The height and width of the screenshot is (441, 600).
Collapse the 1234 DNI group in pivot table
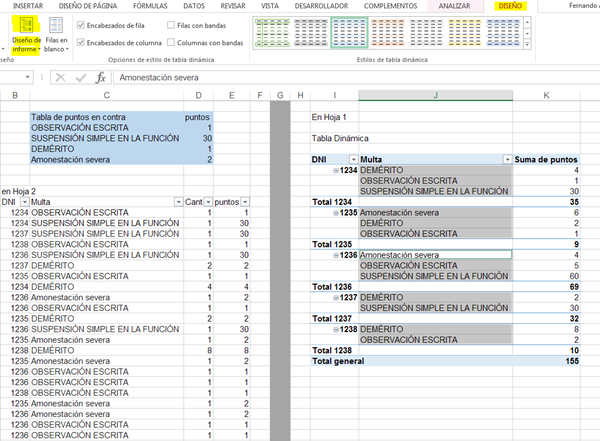(336, 171)
